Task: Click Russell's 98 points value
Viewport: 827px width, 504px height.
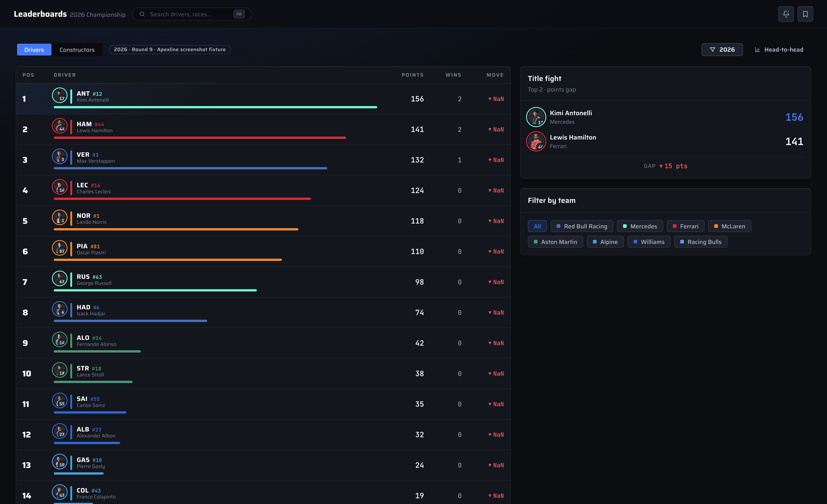Action: click(x=419, y=282)
